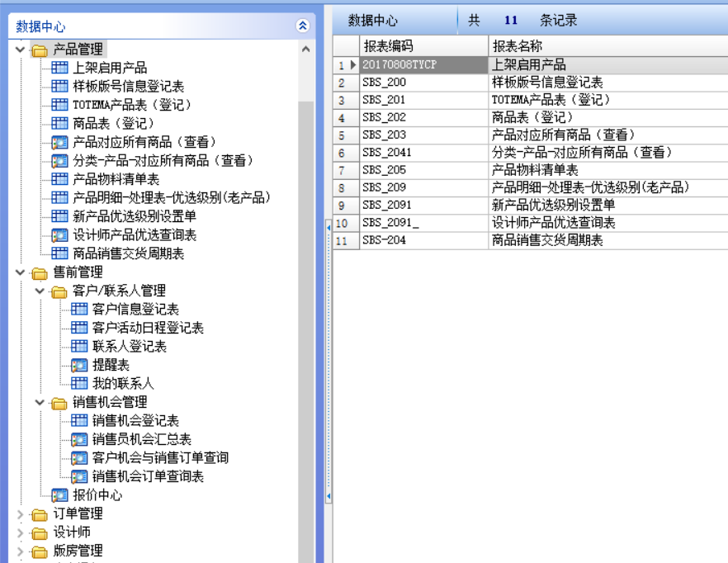This screenshot has height=563, width=728.
Task: Click the table icon beside 上架启用产品
Action: pos(59,68)
